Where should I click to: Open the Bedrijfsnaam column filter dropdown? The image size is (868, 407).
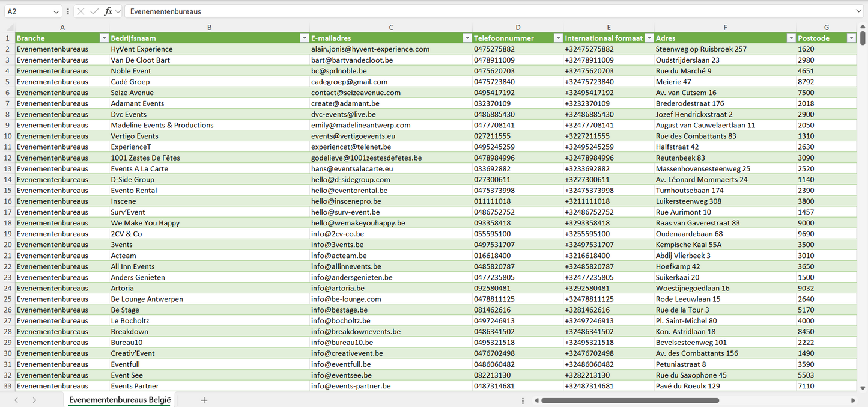coord(304,38)
